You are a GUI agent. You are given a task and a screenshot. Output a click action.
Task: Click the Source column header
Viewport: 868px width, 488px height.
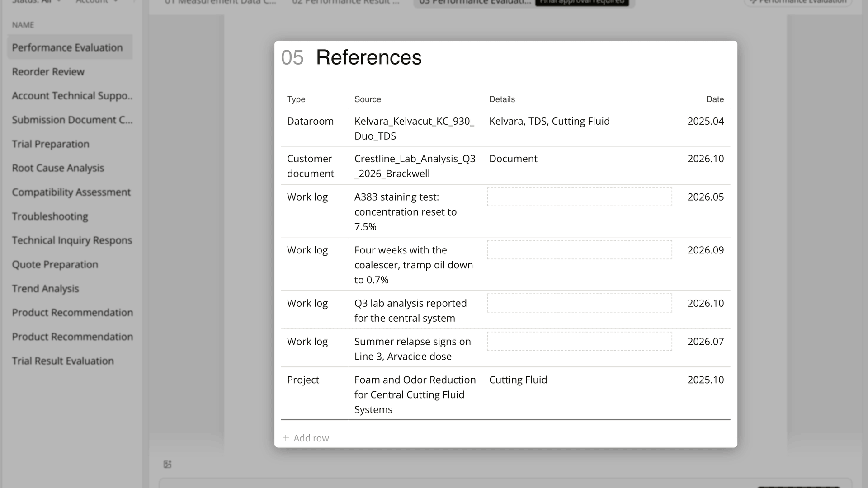[368, 99]
